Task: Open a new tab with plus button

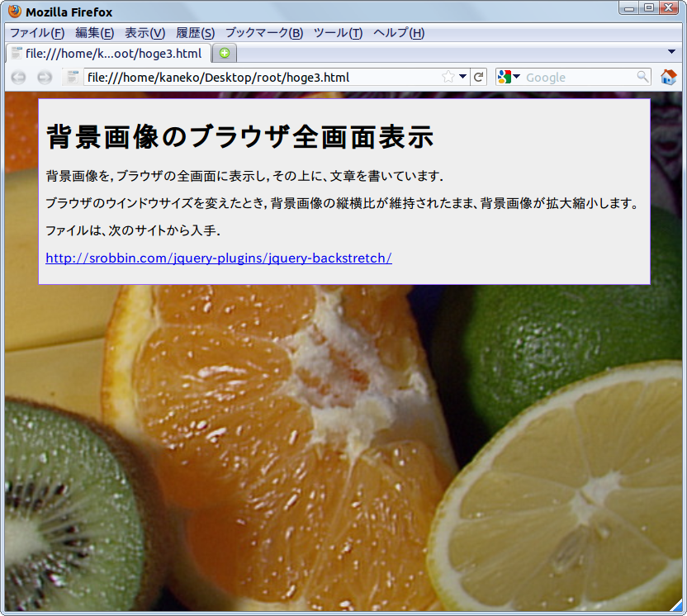Action: pyautogui.click(x=225, y=53)
